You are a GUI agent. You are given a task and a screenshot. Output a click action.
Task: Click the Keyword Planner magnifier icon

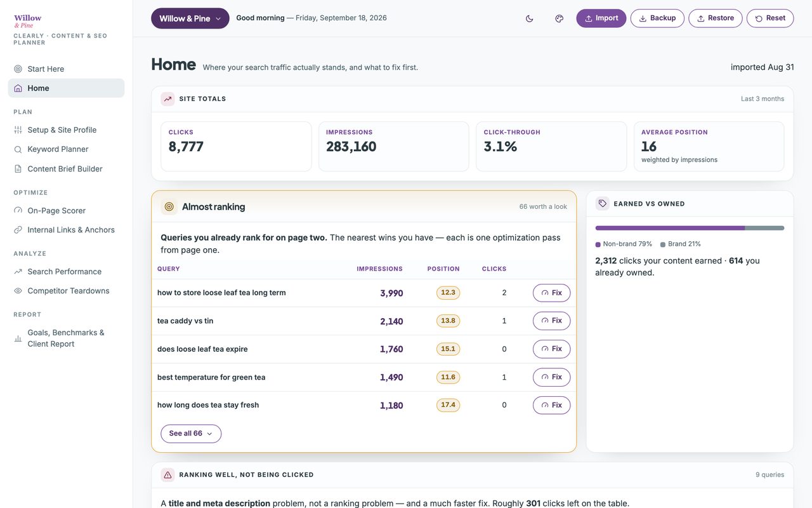coord(18,149)
